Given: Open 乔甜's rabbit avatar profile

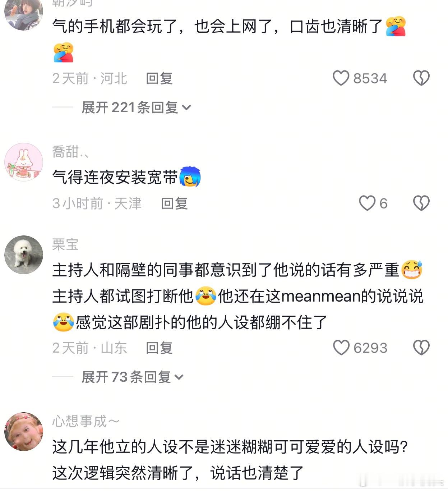Looking at the screenshot, I should click(x=24, y=162).
